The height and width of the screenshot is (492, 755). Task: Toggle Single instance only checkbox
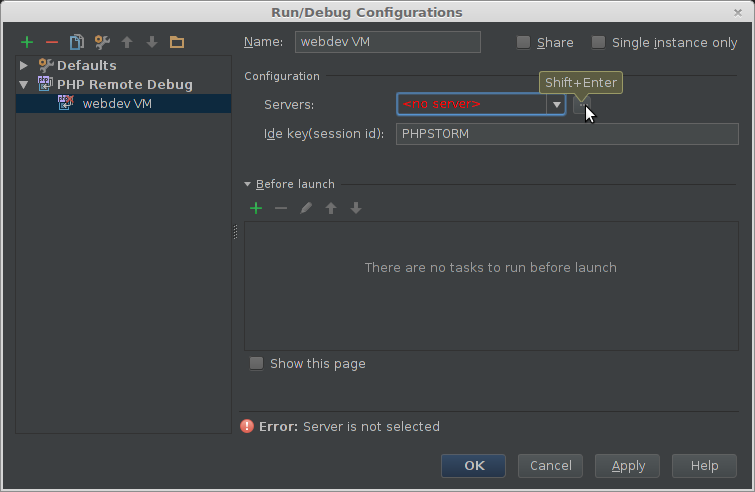[x=599, y=42]
